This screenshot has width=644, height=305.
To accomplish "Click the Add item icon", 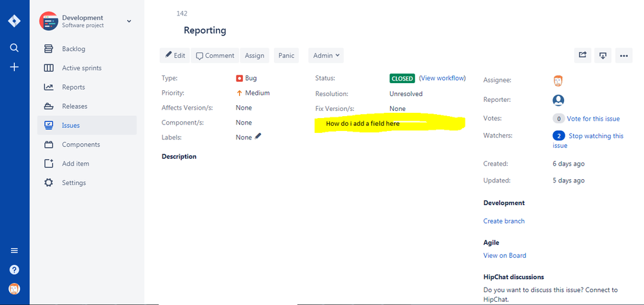I will click(48, 164).
